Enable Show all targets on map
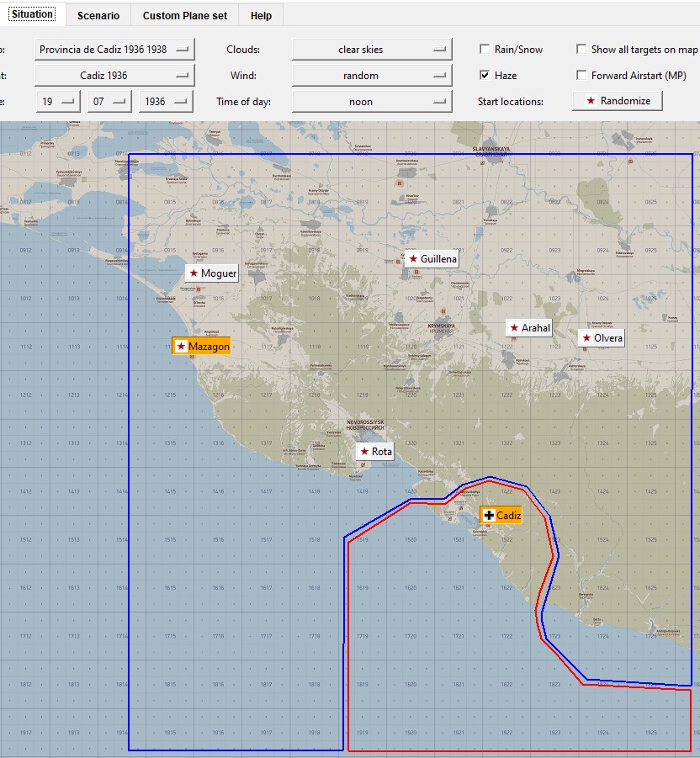 pos(581,49)
